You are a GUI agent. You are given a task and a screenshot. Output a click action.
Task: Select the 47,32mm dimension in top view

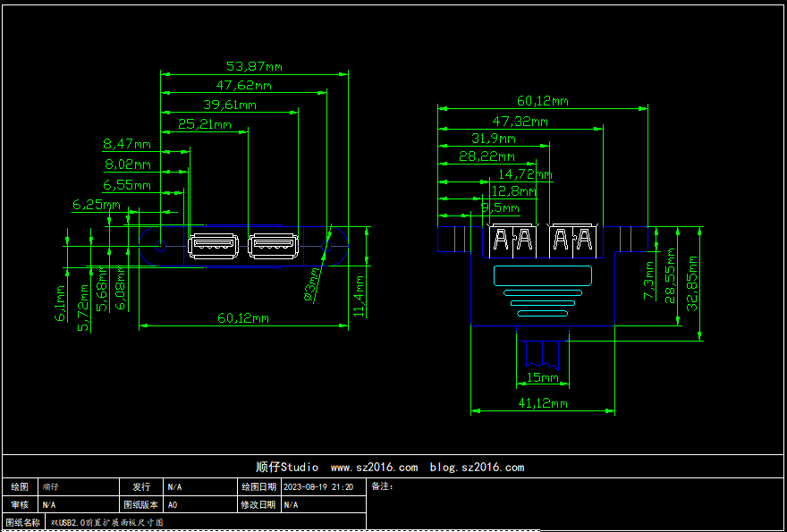click(x=520, y=121)
